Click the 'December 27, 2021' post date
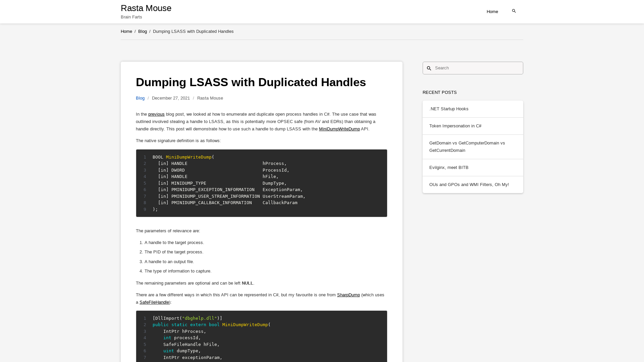The height and width of the screenshot is (362, 644). pyautogui.click(x=171, y=98)
